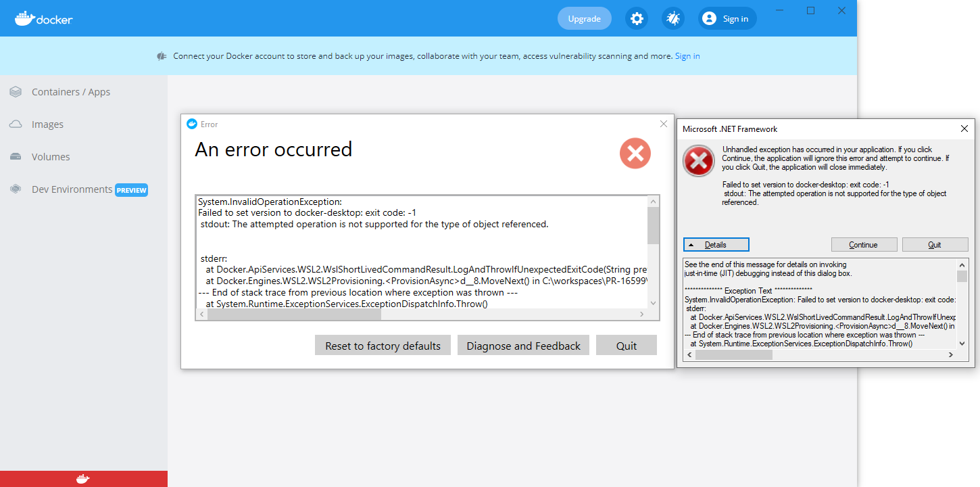Click scroll up arrow in .NET details box
Screen dimensions: 980x487
coord(962,264)
